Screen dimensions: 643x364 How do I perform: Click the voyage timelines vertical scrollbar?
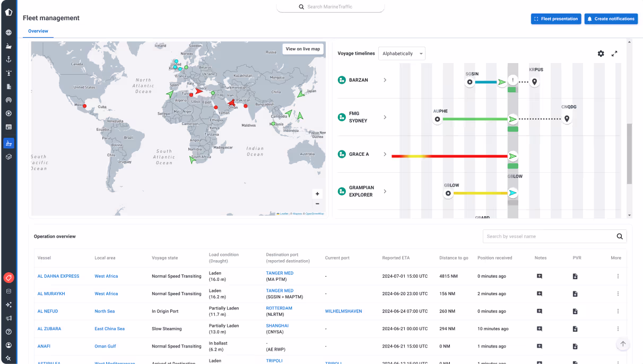[629, 154]
